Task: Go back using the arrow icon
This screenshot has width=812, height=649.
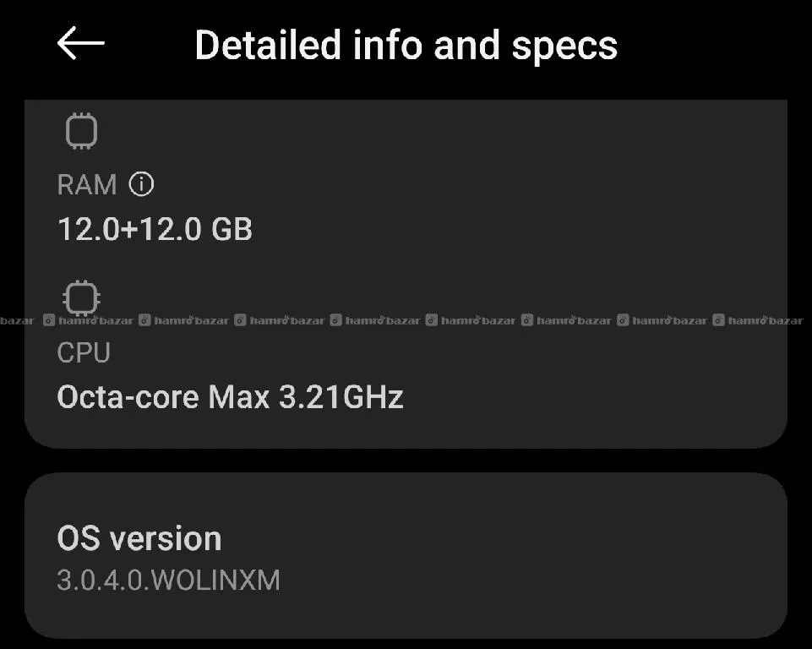Action: coord(80,43)
